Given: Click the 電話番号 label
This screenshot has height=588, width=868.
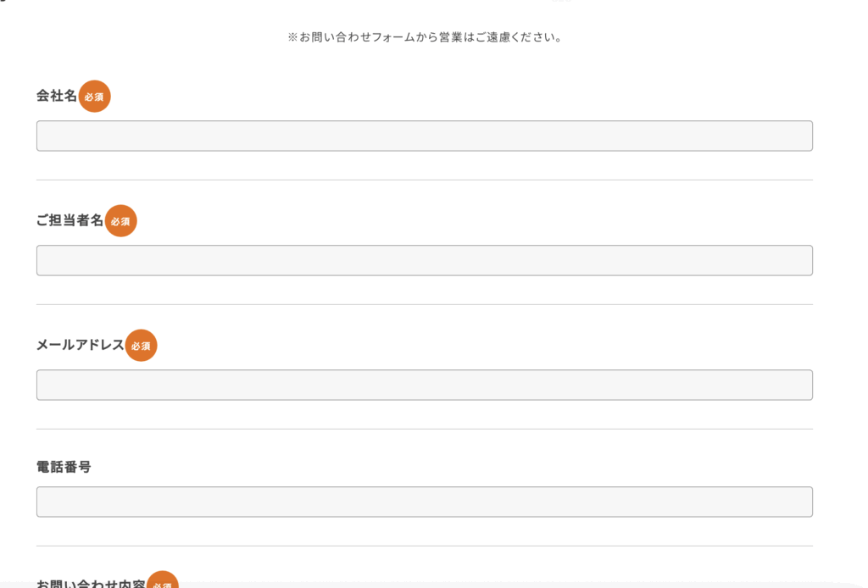Looking at the screenshot, I should (x=64, y=467).
